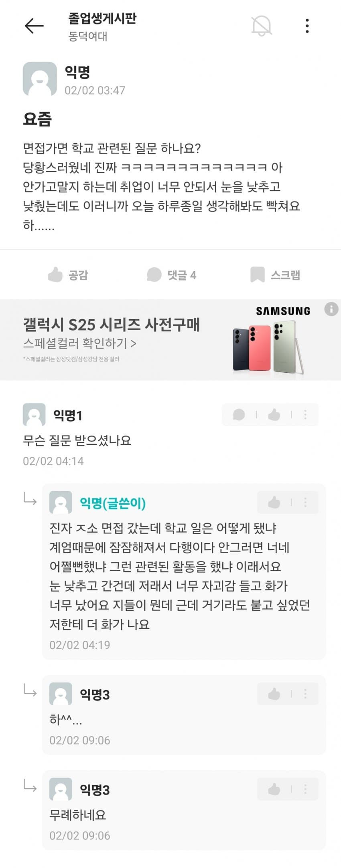Image resolution: width=341 pixels, height=868 pixels.
Task: Tap the 공감 like button on the post
Action: 68,275
